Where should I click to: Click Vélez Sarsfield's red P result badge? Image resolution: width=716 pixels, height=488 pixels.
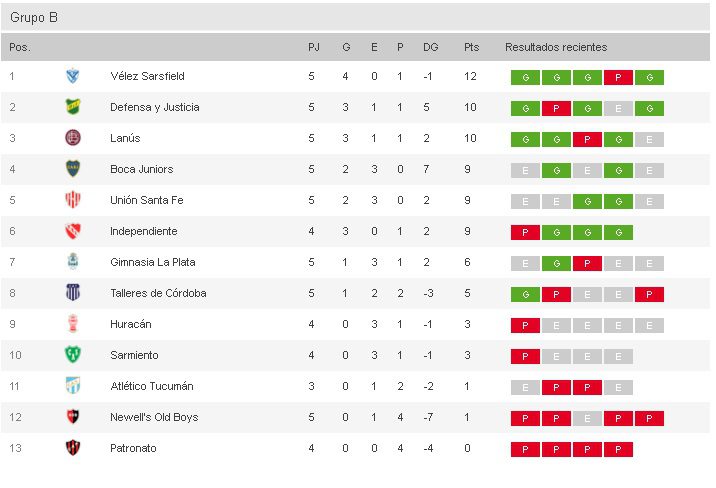click(x=618, y=77)
